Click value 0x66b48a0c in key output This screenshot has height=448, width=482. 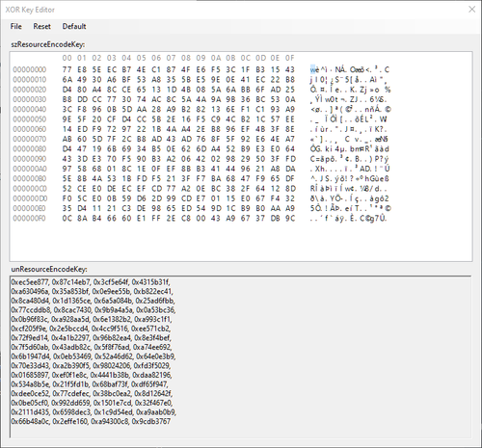pos(31,421)
